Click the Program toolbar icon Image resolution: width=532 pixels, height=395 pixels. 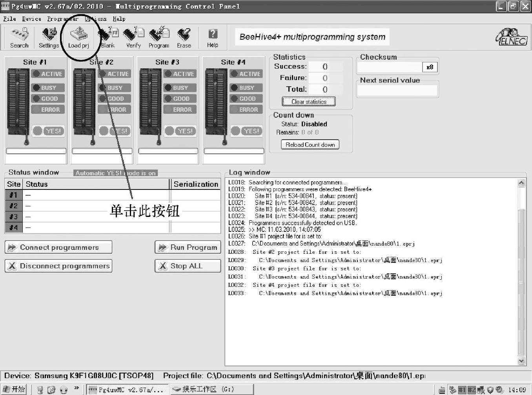pos(159,38)
